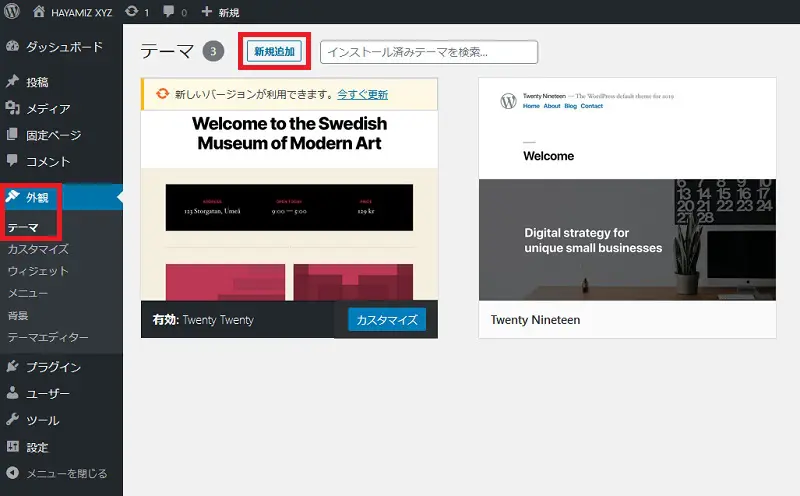Viewport: 800px width, 496px height.
Task: Open the HAYAMIZ XYZ site home icon
Action: [39, 12]
